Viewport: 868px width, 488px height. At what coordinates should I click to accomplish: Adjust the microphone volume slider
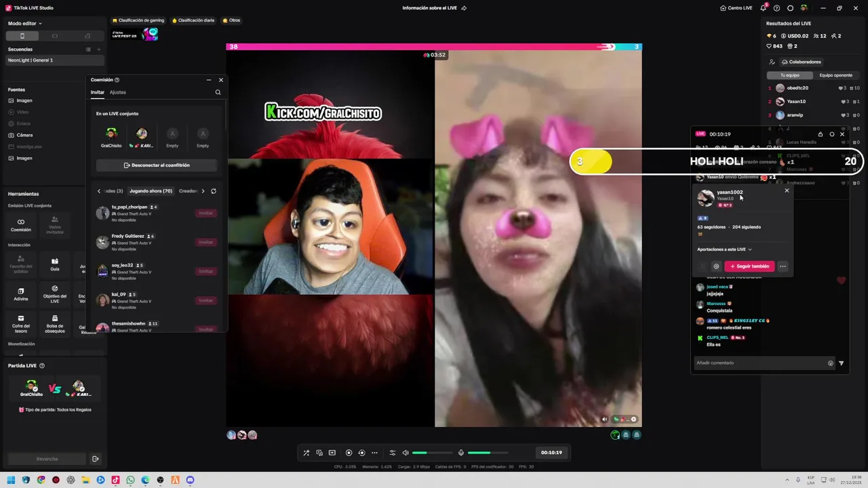[488, 453]
